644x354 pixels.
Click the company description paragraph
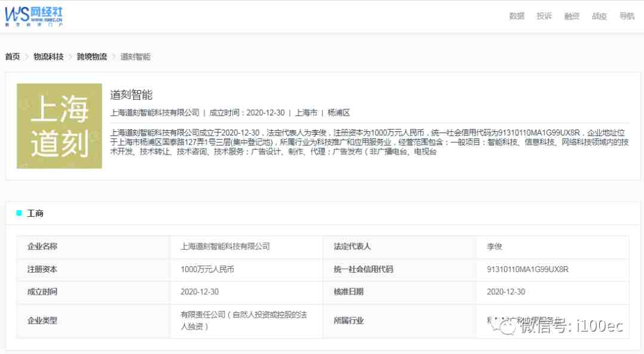(369, 142)
